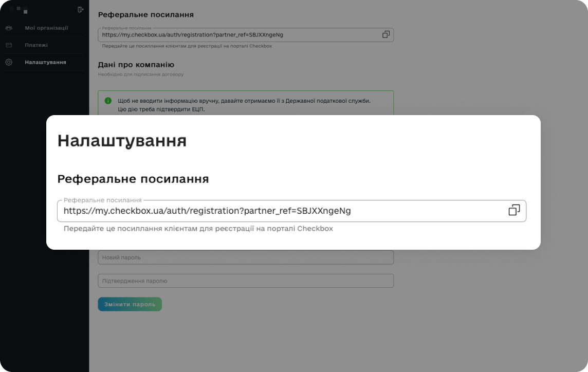
Task: Click the copy icon in the dimmed background field
Action: pos(385,34)
